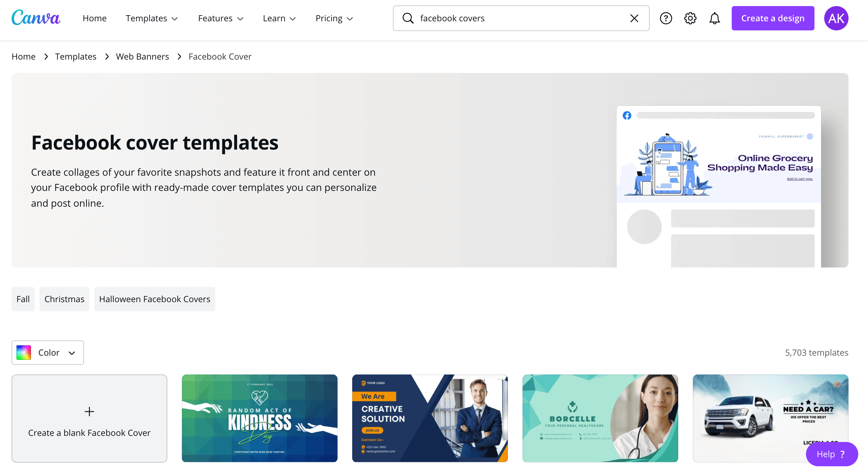
Task: Open Web Banners breadcrumb link
Action: click(142, 57)
